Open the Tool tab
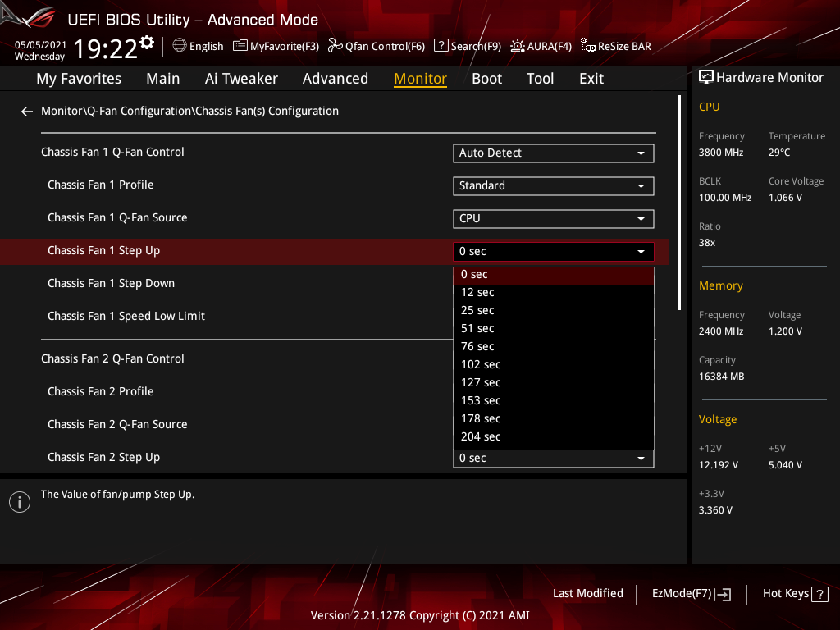The image size is (840, 630). point(540,79)
